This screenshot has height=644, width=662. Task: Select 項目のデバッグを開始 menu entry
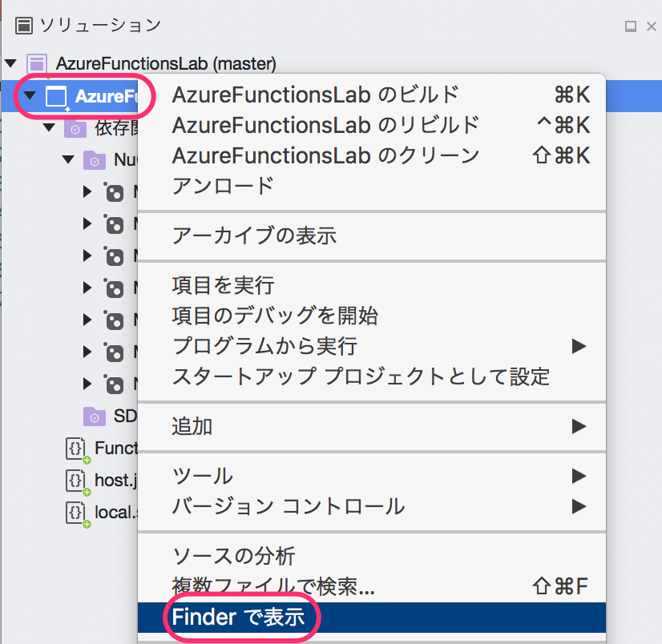coord(372,316)
